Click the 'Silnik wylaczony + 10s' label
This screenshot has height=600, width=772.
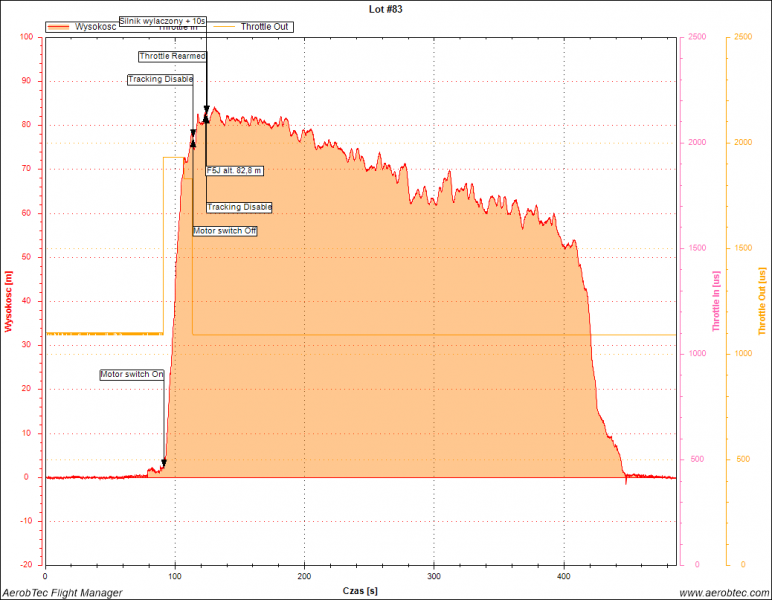162,20
